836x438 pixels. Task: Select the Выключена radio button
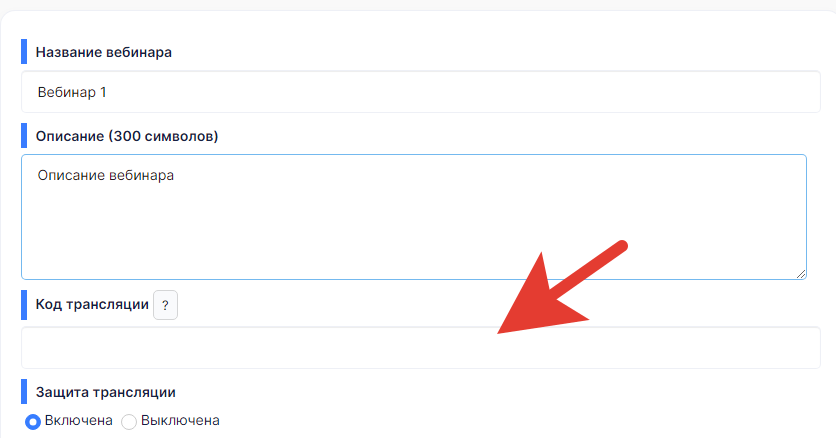128,422
